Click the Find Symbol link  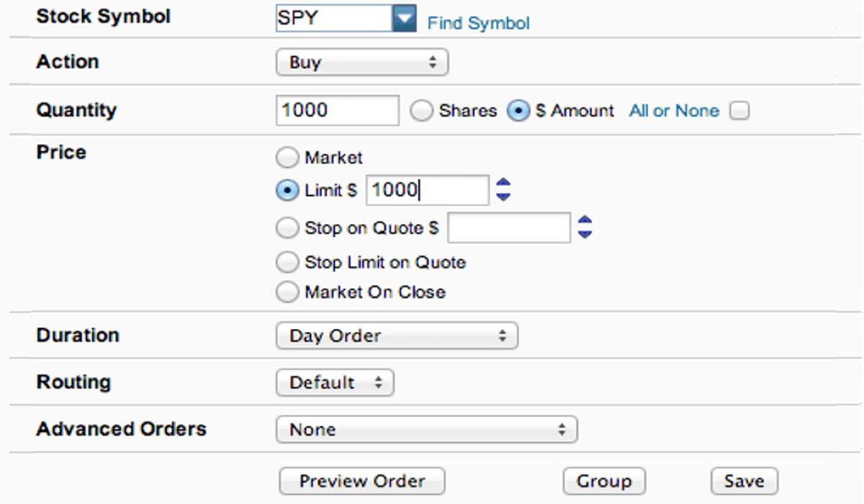coord(477,22)
